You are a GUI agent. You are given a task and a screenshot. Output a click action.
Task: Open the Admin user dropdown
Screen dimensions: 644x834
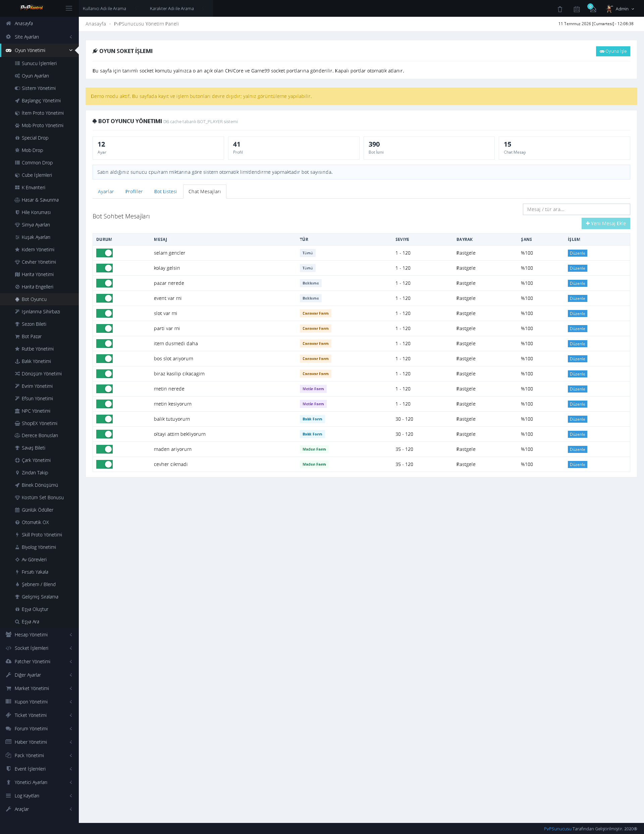tap(620, 9)
